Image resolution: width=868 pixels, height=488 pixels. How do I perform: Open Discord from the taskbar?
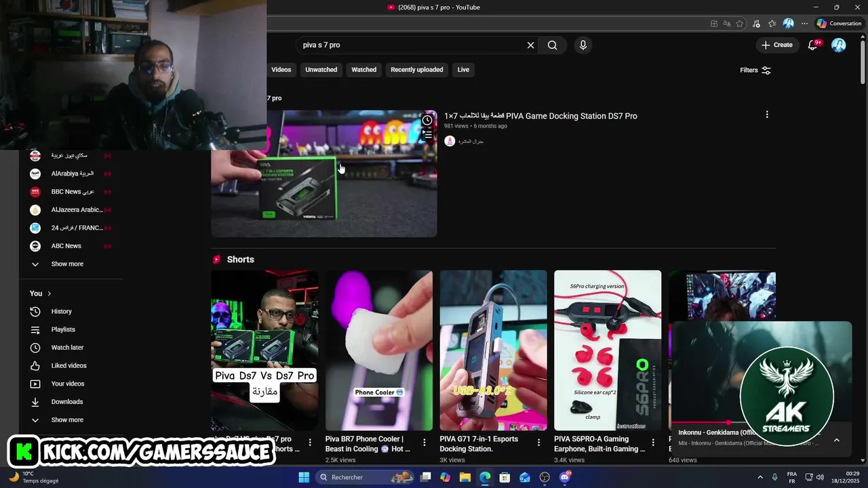[565, 477]
